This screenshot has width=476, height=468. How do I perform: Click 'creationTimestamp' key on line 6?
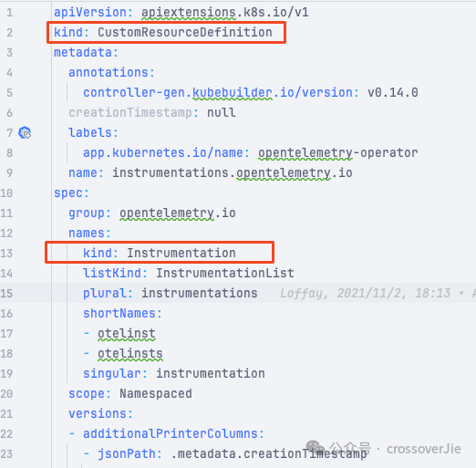click(130, 112)
